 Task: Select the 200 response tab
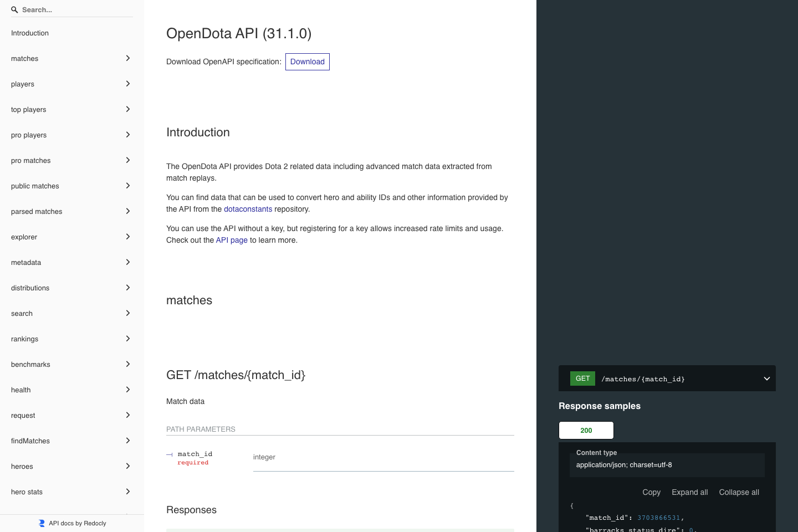[586, 430]
